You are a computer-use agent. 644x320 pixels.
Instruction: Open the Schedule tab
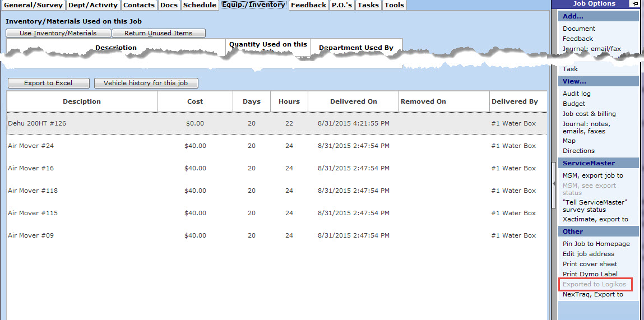click(x=200, y=5)
